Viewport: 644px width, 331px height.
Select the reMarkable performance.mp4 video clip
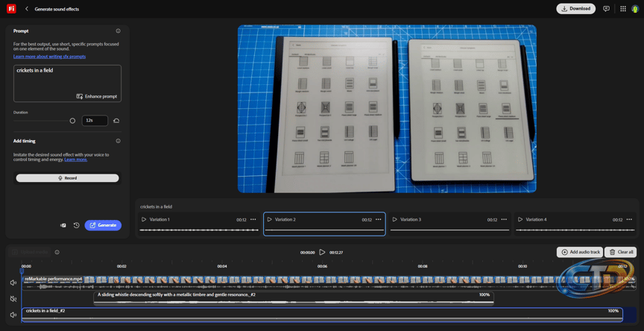(329, 283)
